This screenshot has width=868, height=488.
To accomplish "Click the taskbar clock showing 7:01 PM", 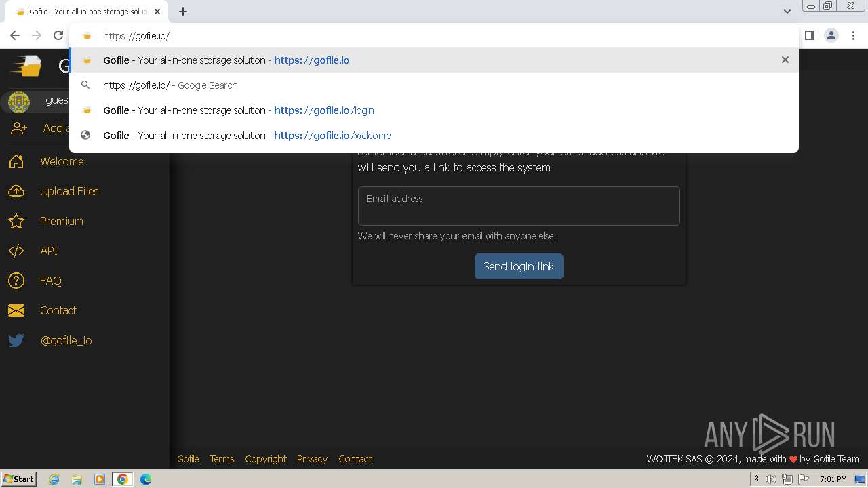I will 833,479.
